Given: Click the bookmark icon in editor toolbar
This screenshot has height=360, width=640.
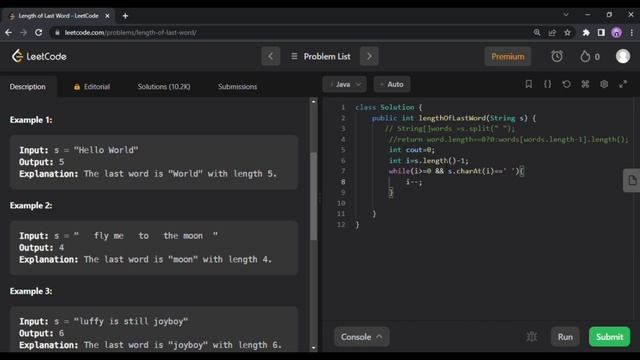Looking at the screenshot, I should [x=529, y=84].
